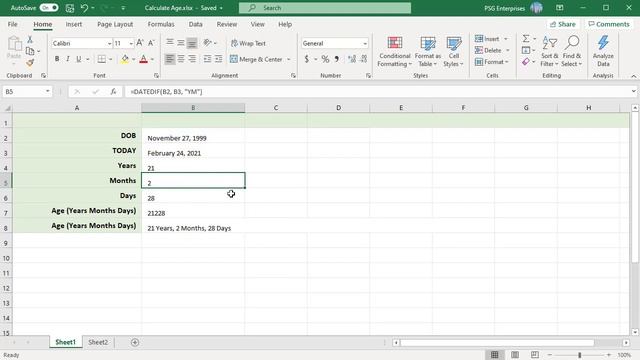Click the Undo arrow icon

84,8
